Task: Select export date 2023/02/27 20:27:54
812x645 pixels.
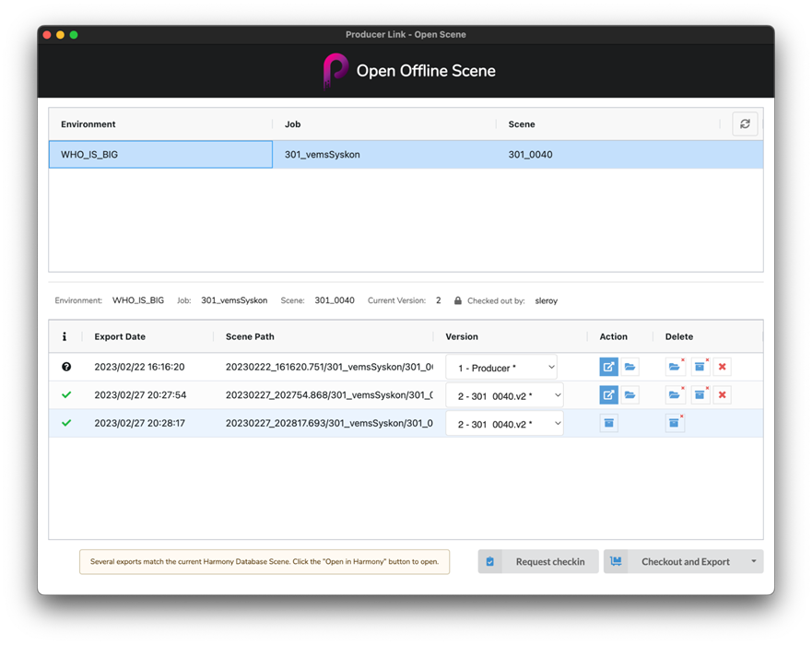Action: coord(140,395)
